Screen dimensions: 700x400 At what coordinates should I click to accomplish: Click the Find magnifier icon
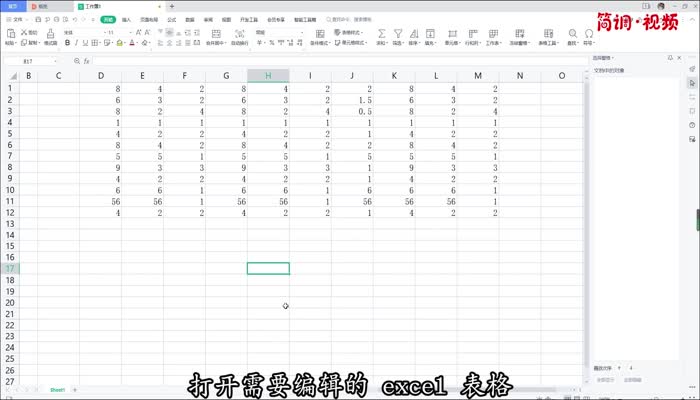point(572,33)
